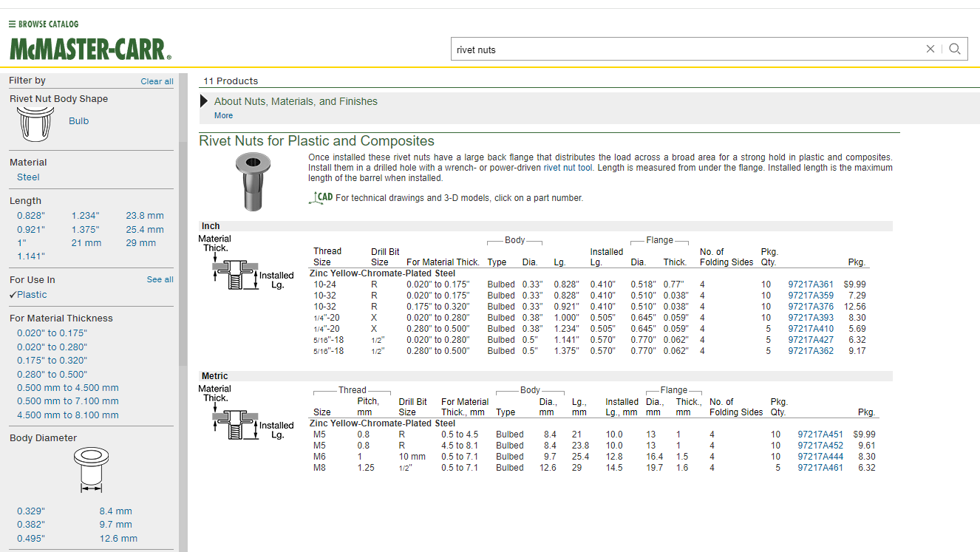This screenshot has height=552, width=980.
Task: Open metric part number 97217A452
Action: 820,446
